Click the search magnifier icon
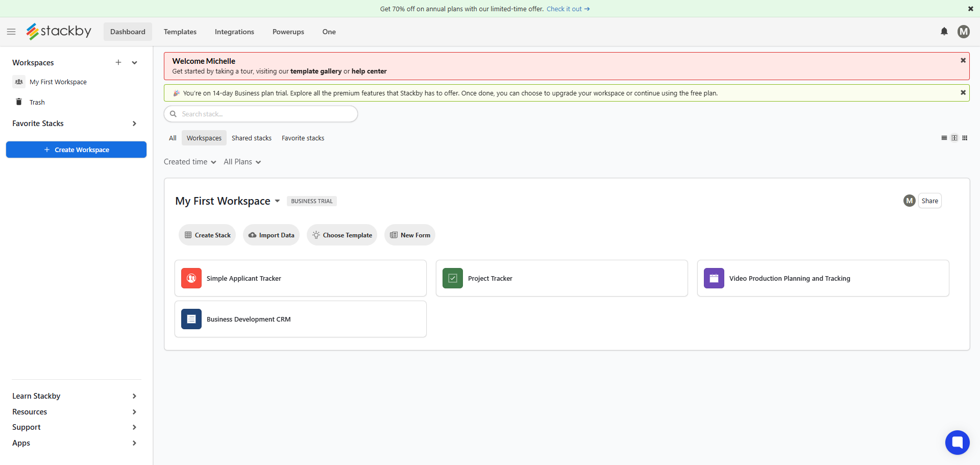Screen dimensions: 980x465 [174, 114]
